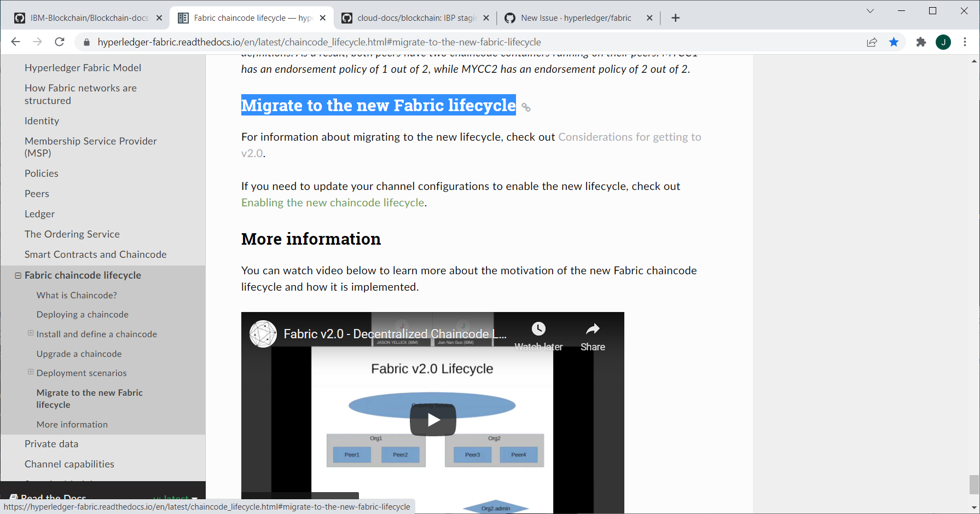This screenshot has width=980, height=514.
Task: Open Channel capabilities in sidebar
Action: pos(69,464)
